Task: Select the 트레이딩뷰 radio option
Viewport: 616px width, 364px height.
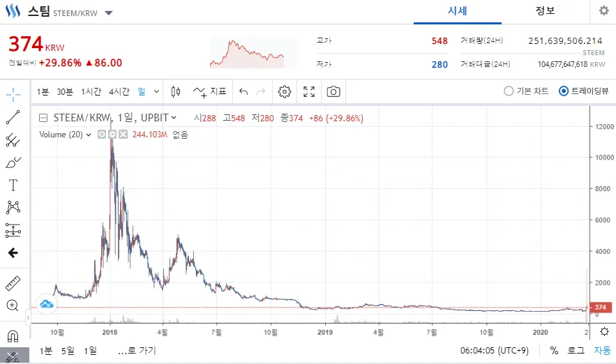Action: point(584,91)
